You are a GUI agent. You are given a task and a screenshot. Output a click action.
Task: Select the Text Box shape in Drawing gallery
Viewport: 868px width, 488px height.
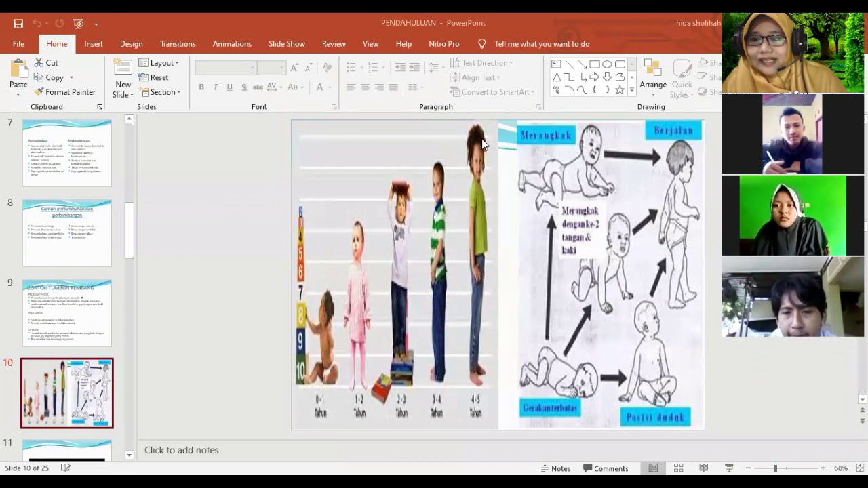click(x=556, y=64)
